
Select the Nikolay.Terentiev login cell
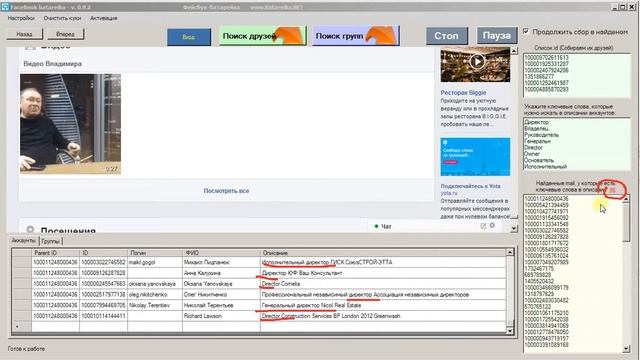pos(155,305)
